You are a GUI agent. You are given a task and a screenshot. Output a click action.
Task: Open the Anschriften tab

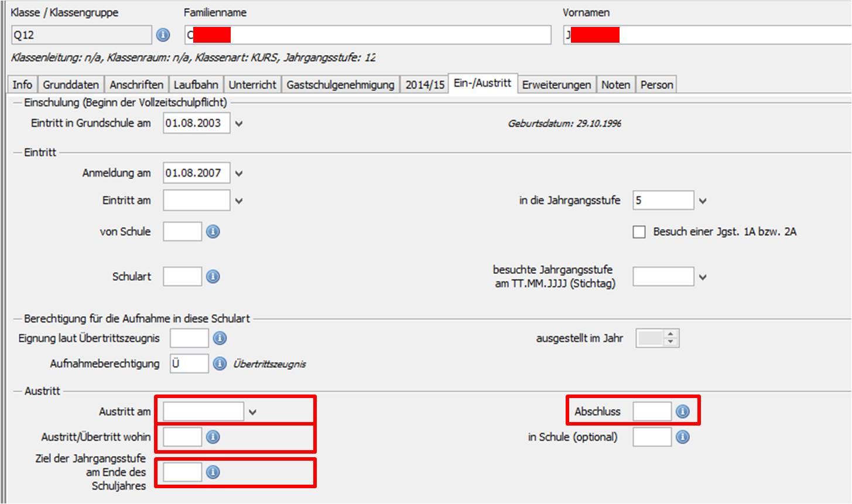pos(136,84)
